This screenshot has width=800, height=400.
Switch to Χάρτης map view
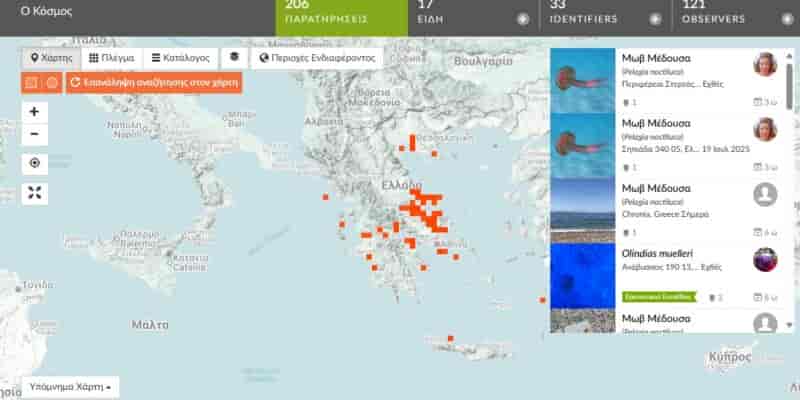click(50, 58)
